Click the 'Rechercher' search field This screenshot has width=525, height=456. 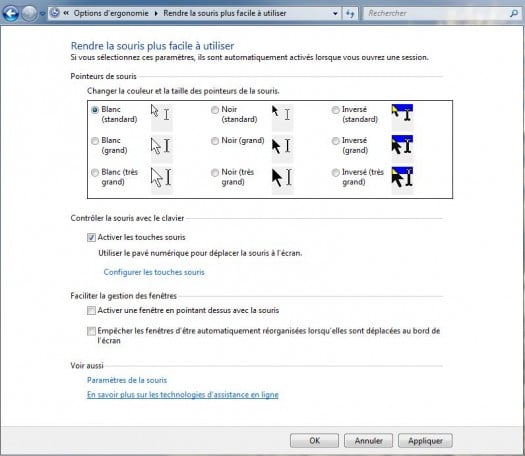(x=435, y=13)
